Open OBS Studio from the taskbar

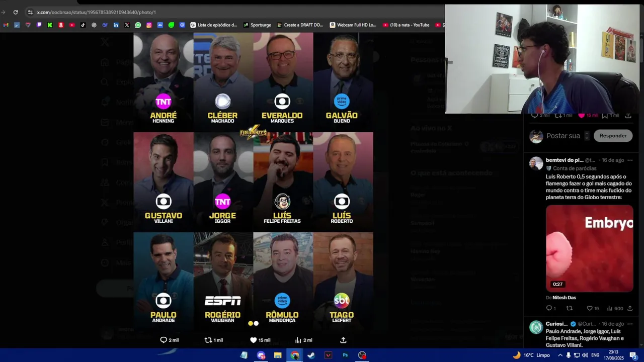362,355
